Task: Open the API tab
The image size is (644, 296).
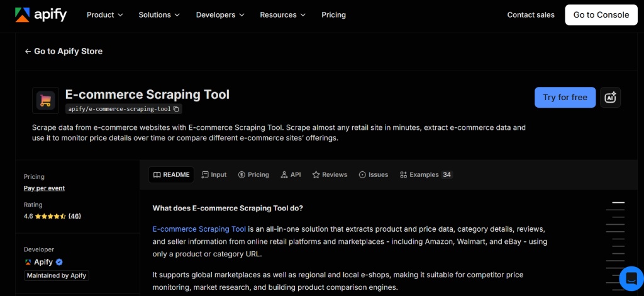Action: coord(291,174)
